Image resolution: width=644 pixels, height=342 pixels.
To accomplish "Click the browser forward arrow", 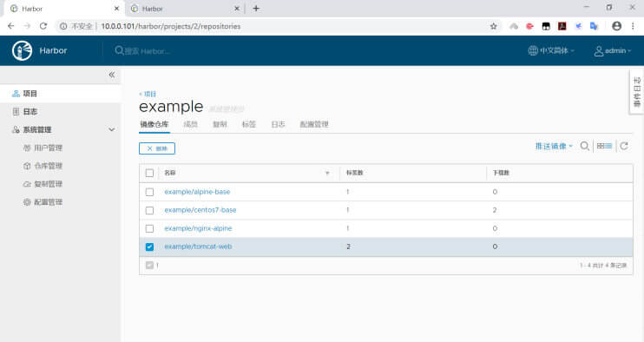I will tap(27, 26).
